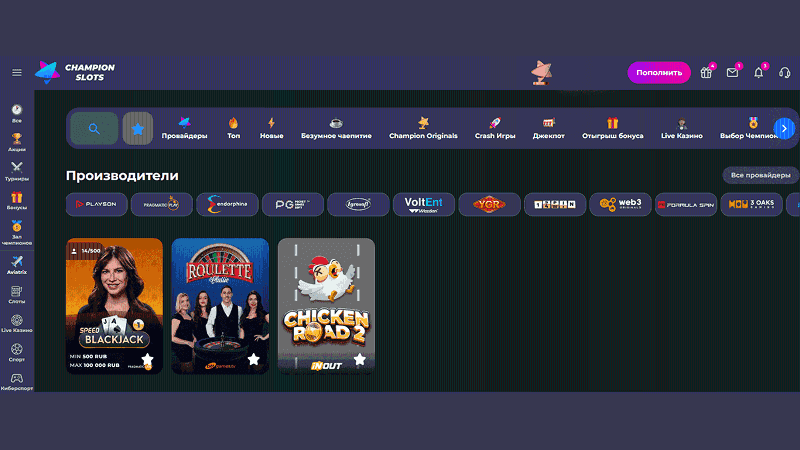Viewport: 800px width, 450px height.
Task: Open the Провайдеры category
Action: [184, 128]
